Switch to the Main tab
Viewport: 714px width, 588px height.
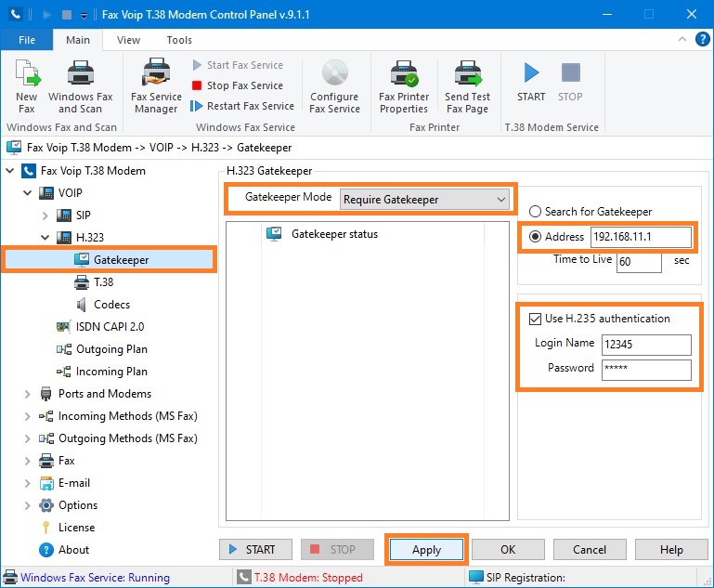point(78,40)
